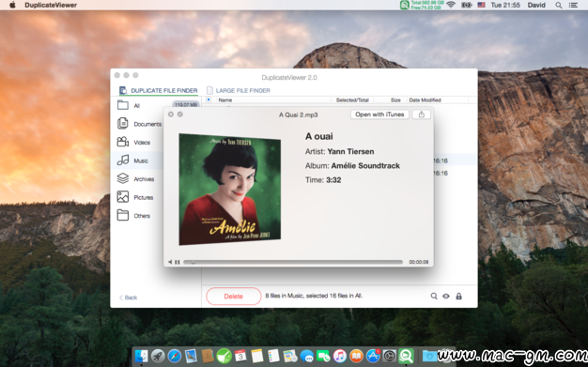Screen dimensions: 588x367
Task: Click the audio playback progress slider
Action: click(x=293, y=262)
